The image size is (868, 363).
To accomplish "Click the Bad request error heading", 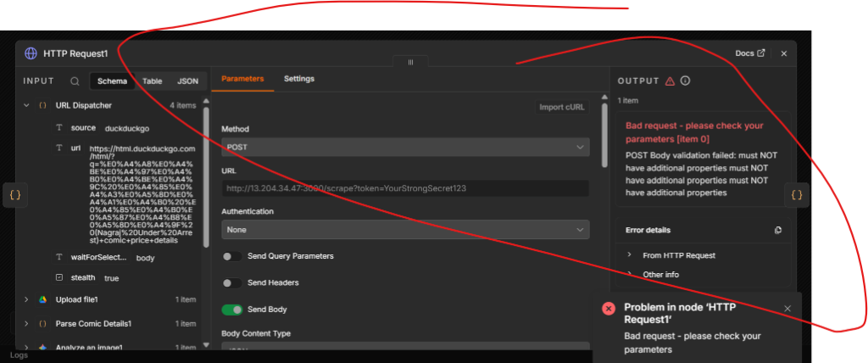I will 694,132.
